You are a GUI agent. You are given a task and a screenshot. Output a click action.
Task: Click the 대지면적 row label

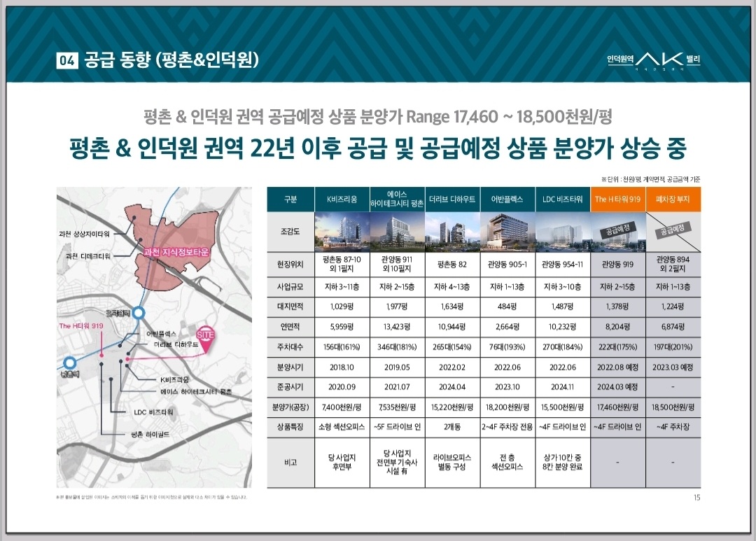(290, 307)
